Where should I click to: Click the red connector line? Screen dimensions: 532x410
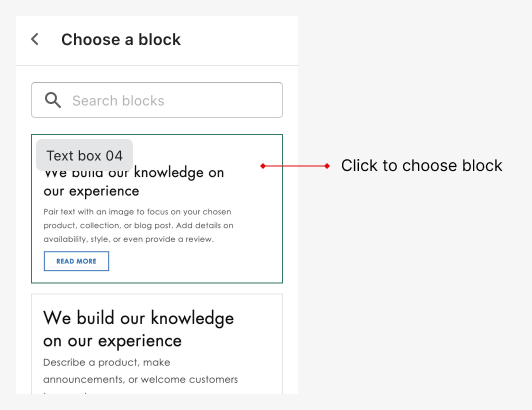295,166
